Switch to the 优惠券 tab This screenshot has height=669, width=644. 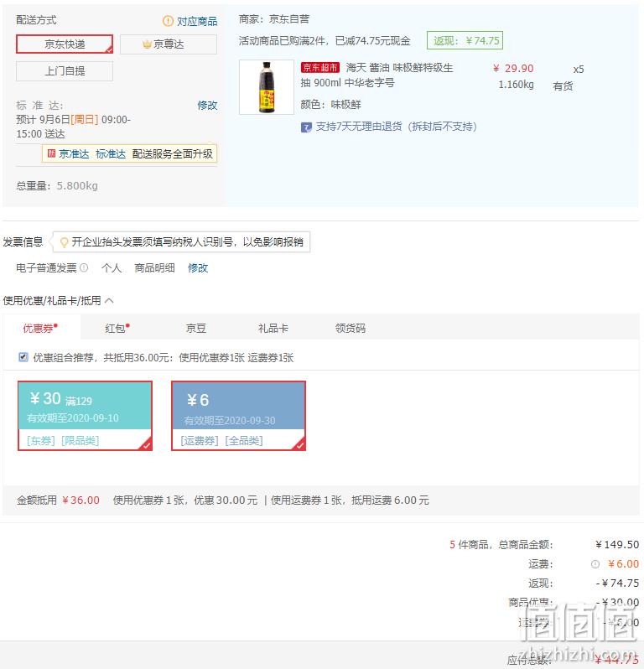(x=40, y=328)
